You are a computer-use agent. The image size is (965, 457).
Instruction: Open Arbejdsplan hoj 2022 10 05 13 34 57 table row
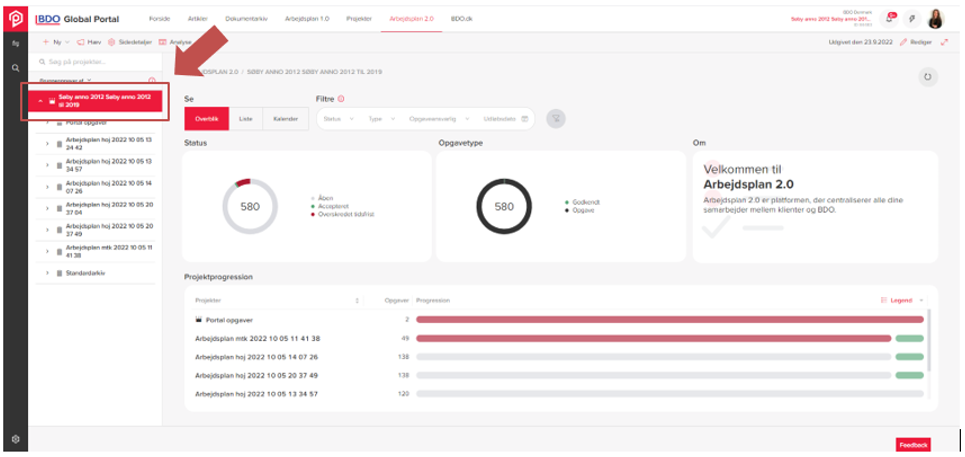click(x=256, y=394)
